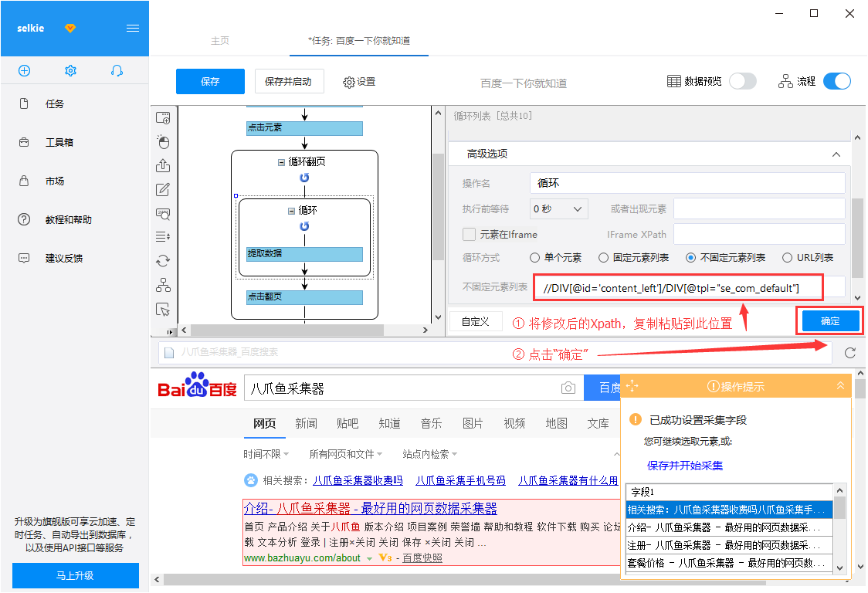Click the 数据预览 table icon
Image resolution: width=868 pixels, height=593 pixels.
click(x=673, y=81)
